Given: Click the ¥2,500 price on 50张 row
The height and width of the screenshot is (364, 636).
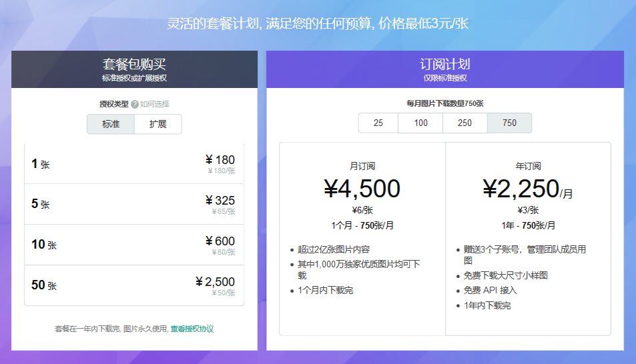Looking at the screenshot, I should [x=215, y=282].
